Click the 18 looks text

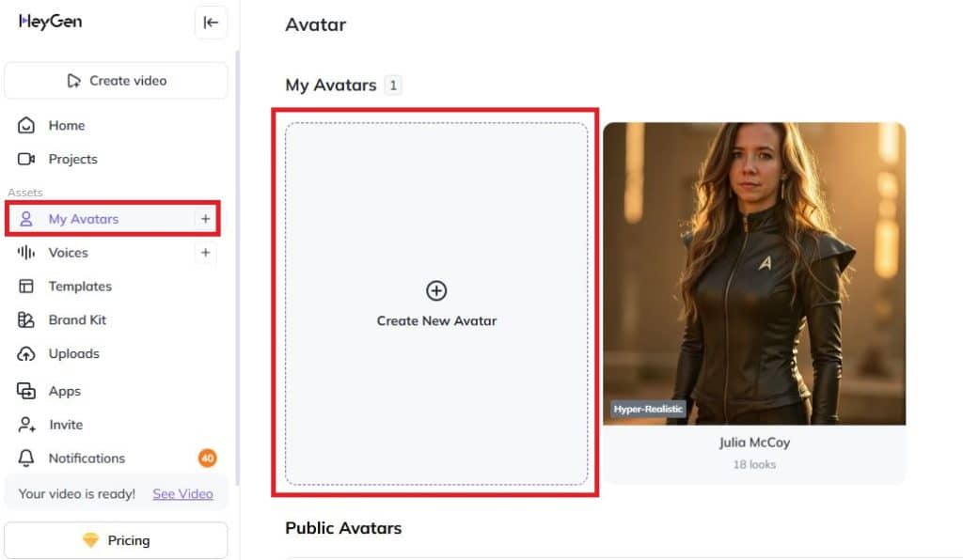754,464
